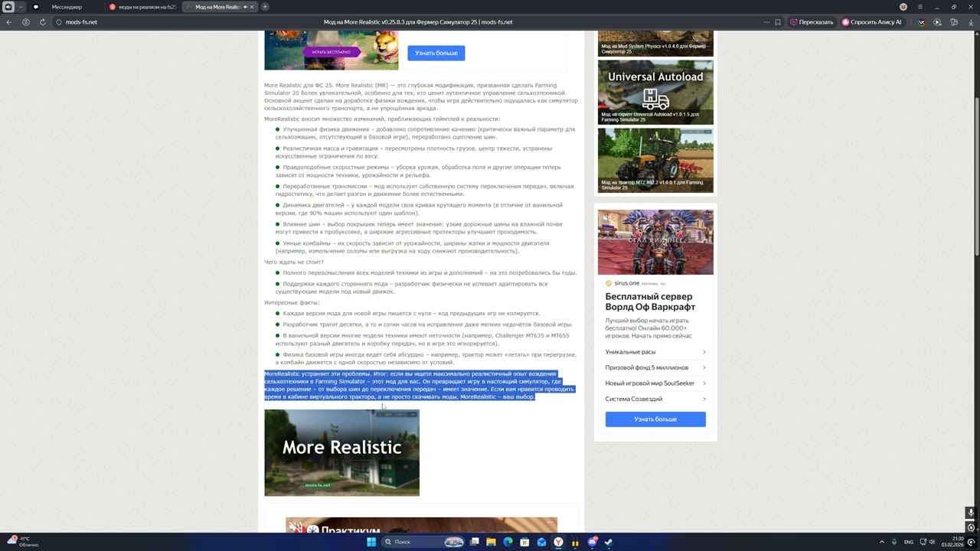Screen dimensions: 980x551
Task: Click the Пересказать button
Action: [812, 22]
